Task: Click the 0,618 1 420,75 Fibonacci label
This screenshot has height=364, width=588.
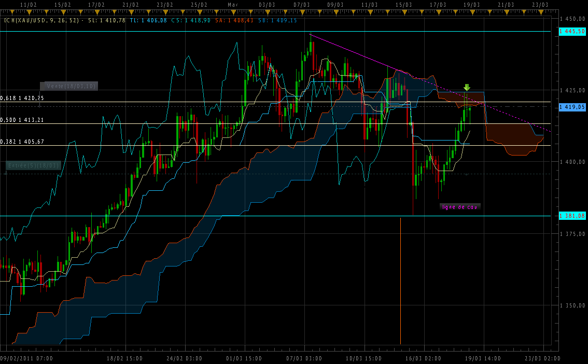Action: 22,98
